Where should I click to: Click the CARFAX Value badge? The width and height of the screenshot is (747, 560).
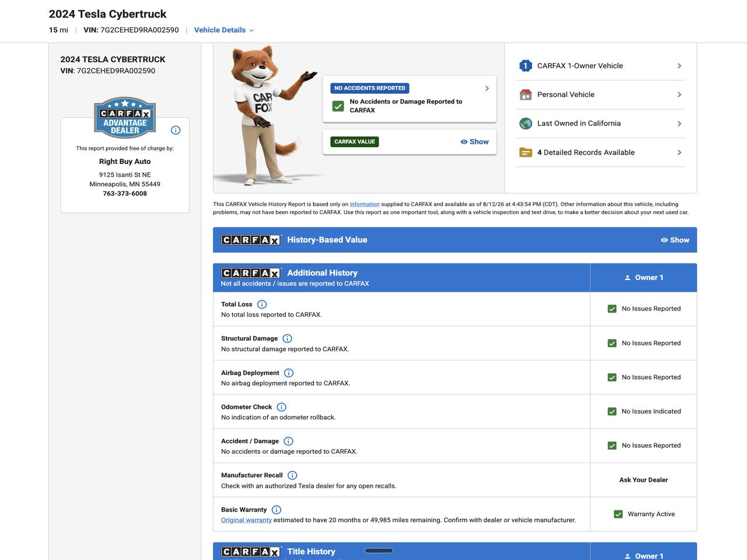[x=355, y=142]
